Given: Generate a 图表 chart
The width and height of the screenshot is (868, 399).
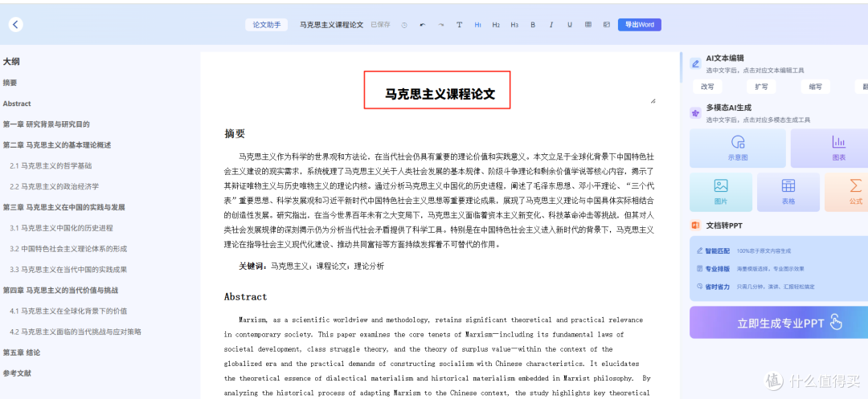Looking at the screenshot, I should pos(829,148).
